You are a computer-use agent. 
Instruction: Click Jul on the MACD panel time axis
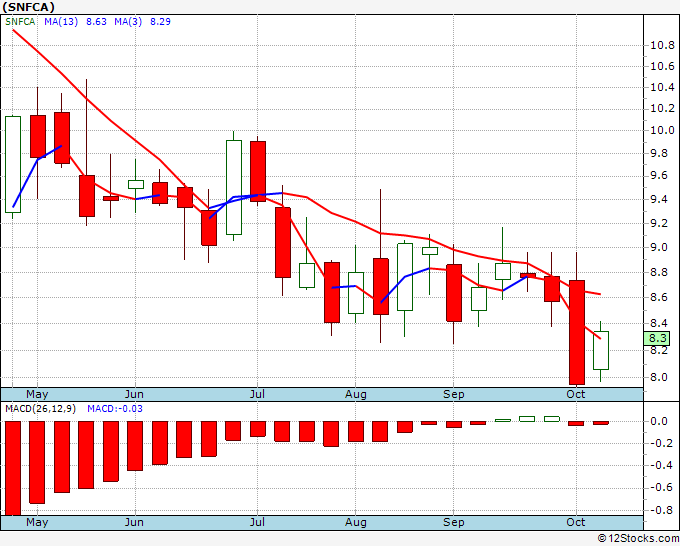[257, 522]
